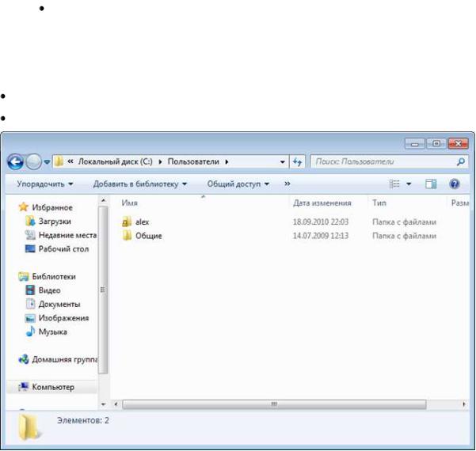The image size is (476, 451).
Task: Open Загрузки in navigation pane
Action: point(55,222)
